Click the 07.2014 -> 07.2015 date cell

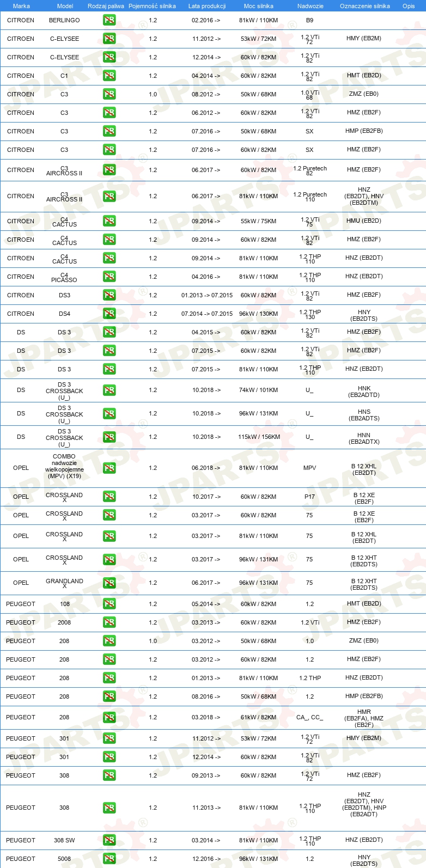[x=207, y=314]
